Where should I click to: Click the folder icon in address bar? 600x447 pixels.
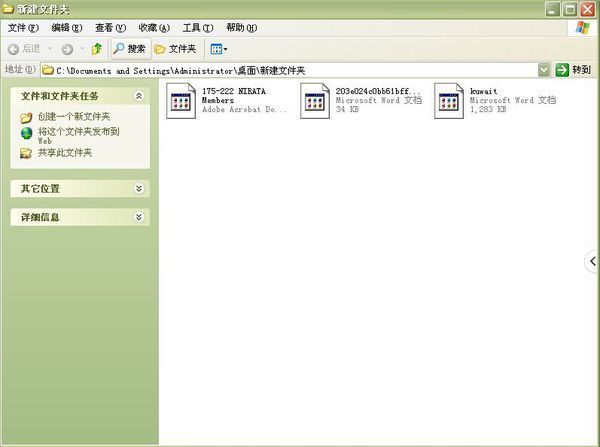[48, 70]
